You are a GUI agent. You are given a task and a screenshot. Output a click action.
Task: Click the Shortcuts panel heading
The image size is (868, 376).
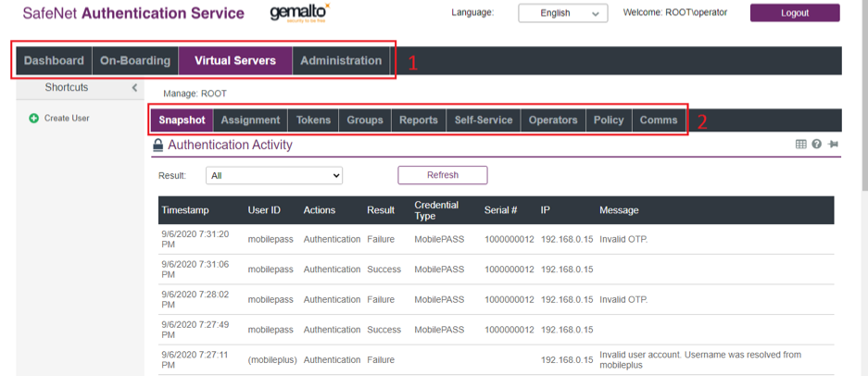67,87
